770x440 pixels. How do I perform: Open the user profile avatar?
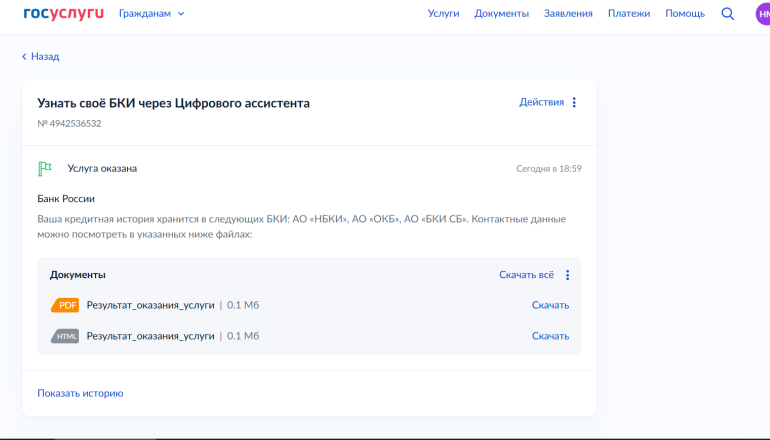762,14
